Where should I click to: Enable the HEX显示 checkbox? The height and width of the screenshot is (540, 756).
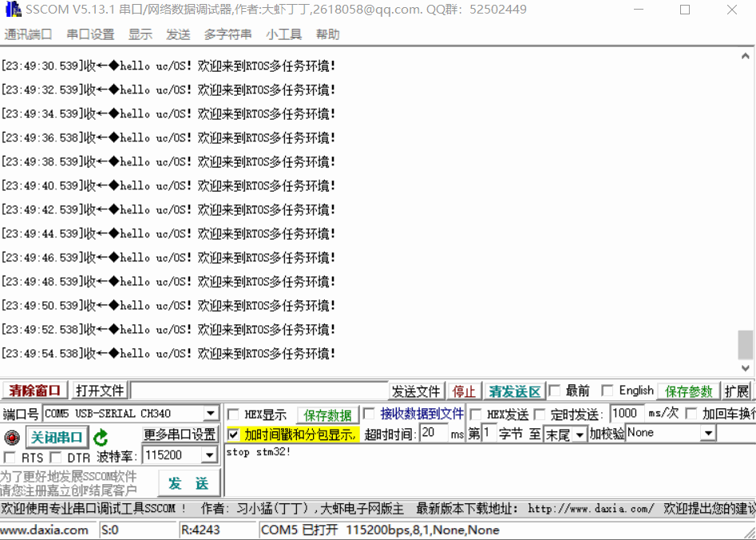232,415
